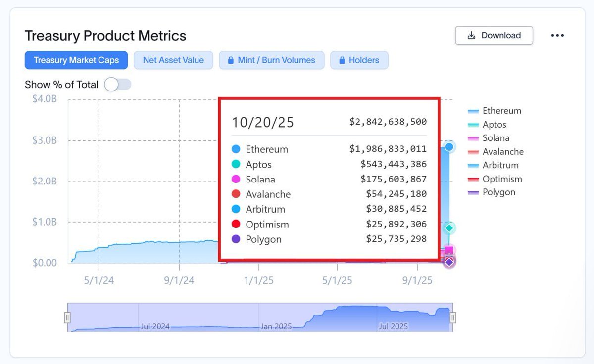This screenshot has height=364, width=594.
Task: Toggle Optimism series in the legend
Action: (x=495, y=179)
